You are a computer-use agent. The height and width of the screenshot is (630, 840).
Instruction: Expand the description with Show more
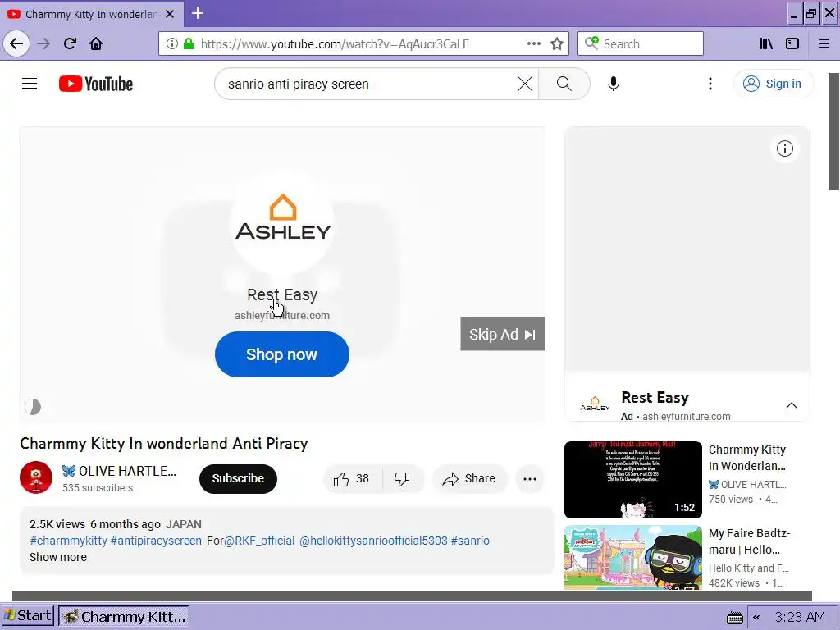pyautogui.click(x=58, y=557)
